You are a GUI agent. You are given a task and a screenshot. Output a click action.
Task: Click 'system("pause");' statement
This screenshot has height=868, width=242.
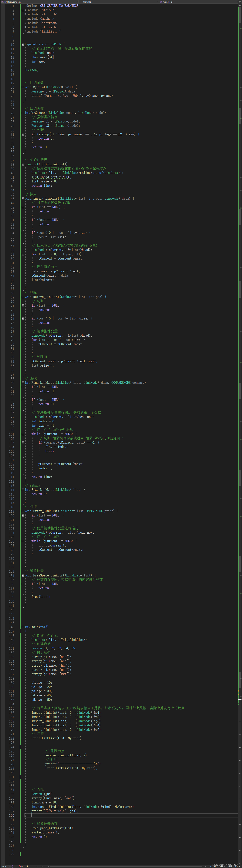(45, 832)
